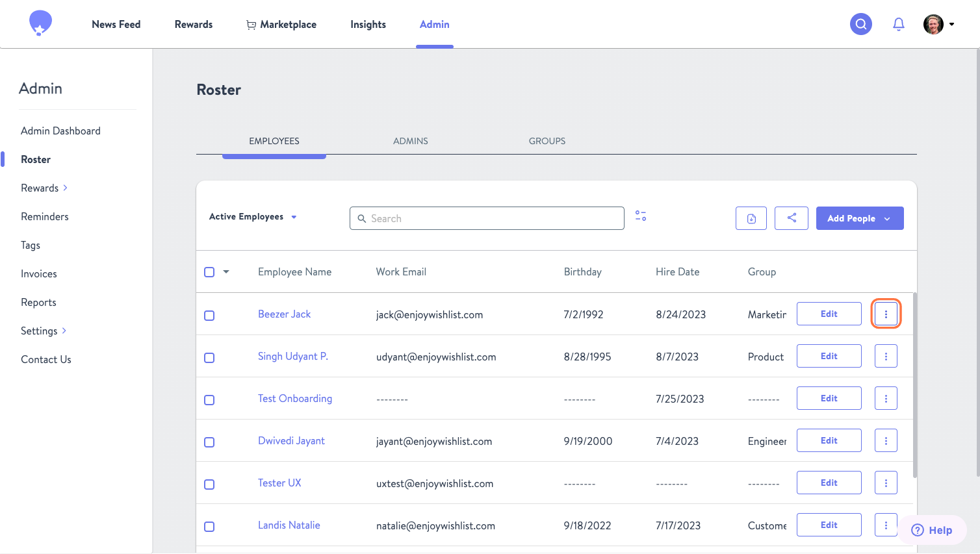
Task: Edit the Singh Udyant P. row
Action: (829, 356)
